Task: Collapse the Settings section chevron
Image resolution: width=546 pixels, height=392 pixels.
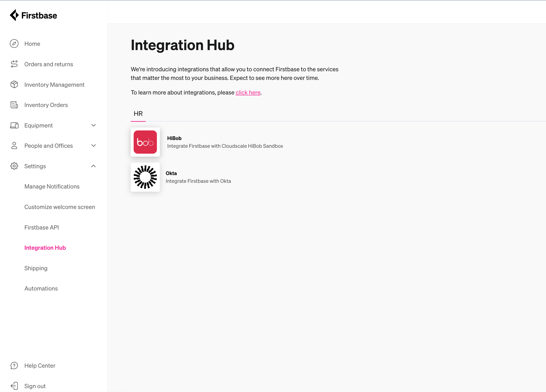Action: (94, 166)
